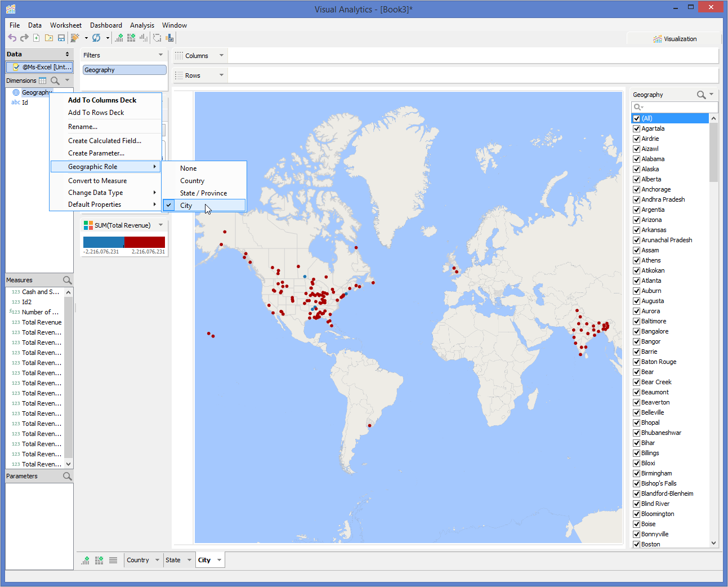728x587 pixels.
Task: Uncheck the Baton Rouge checkbox
Action: 636,362
